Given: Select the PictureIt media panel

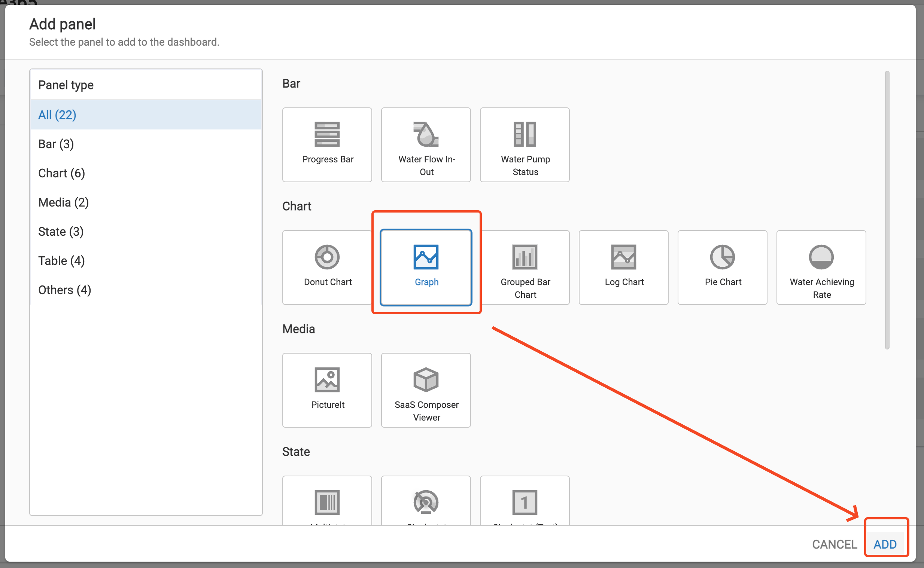Looking at the screenshot, I should (x=327, y=390).
